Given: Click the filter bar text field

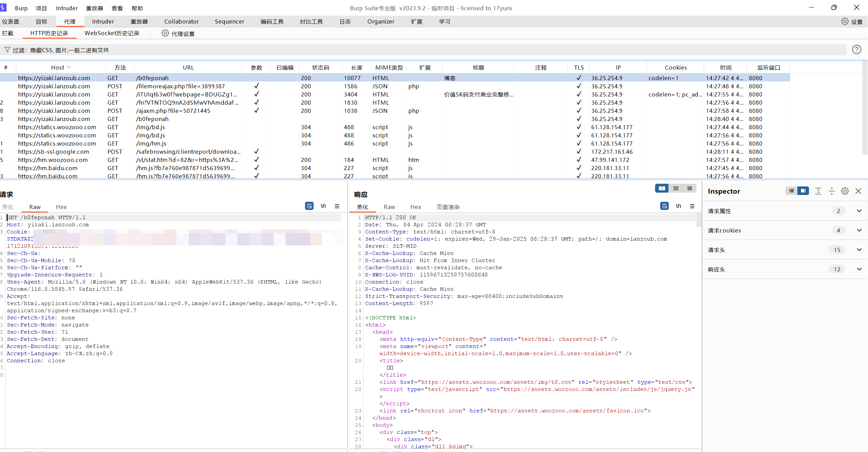Looking at the screenshot, I should coord(423,50).
